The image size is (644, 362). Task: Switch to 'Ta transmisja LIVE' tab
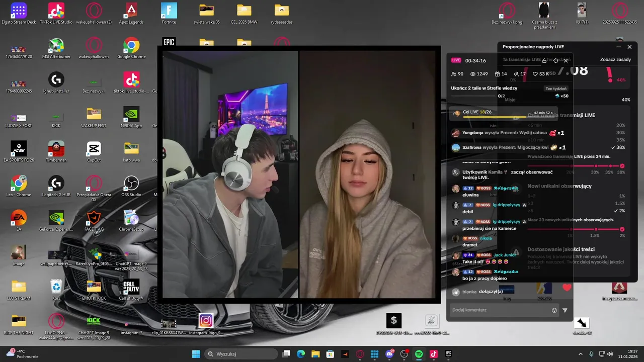pos(522,59)
